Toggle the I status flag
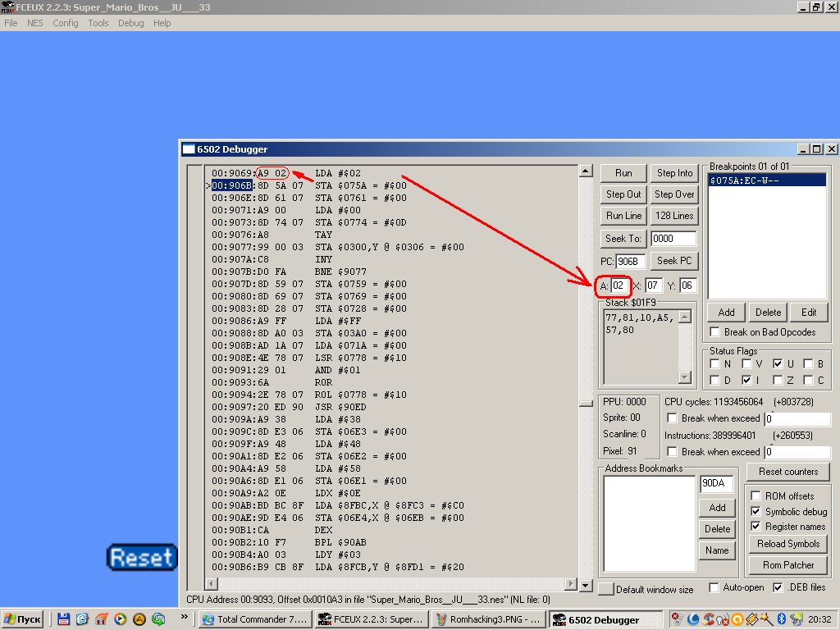This screenshot has height=630, width=840. 746,381
